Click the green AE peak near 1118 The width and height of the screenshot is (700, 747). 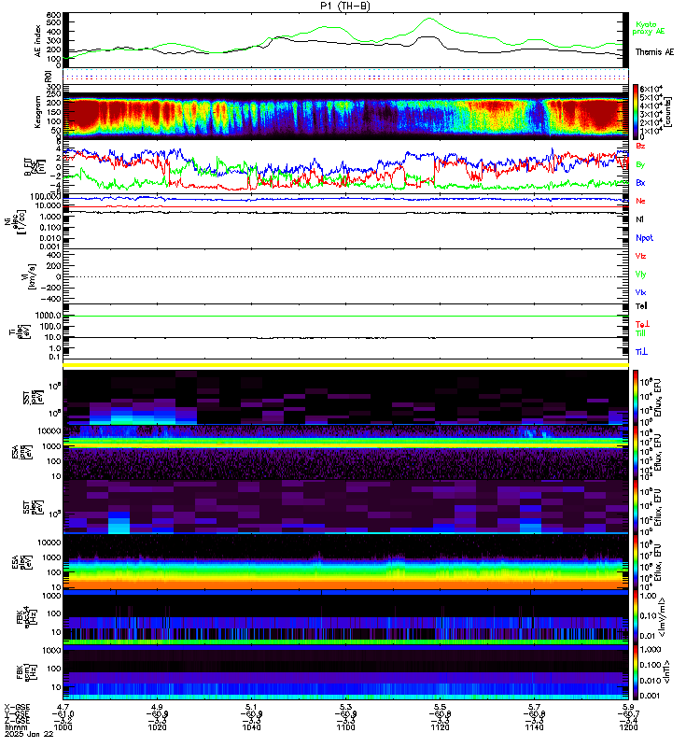pyautogui.click(x=428, y=19)
